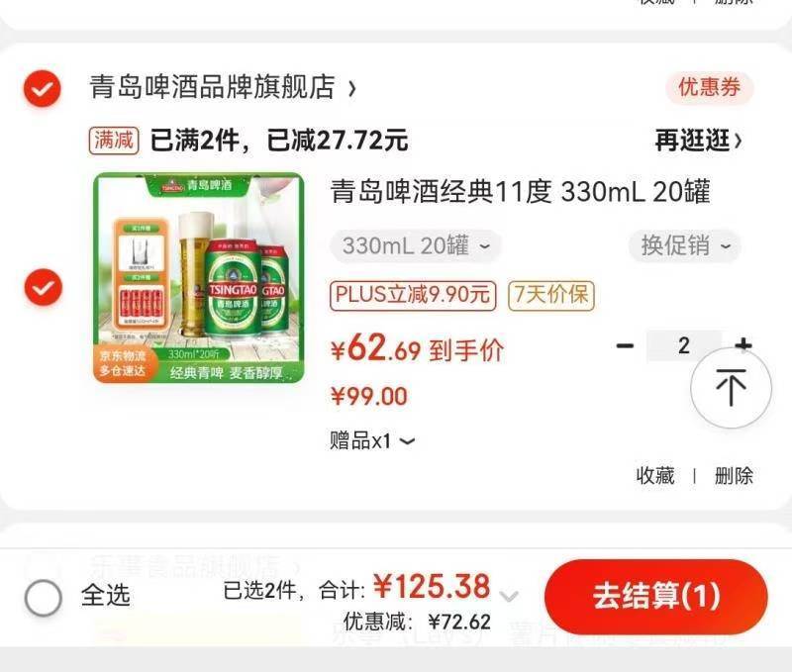The width and height of the screenshot is (792, 672).
Task: Tap the back-to-top arrow icon
Action: (731, 388)
